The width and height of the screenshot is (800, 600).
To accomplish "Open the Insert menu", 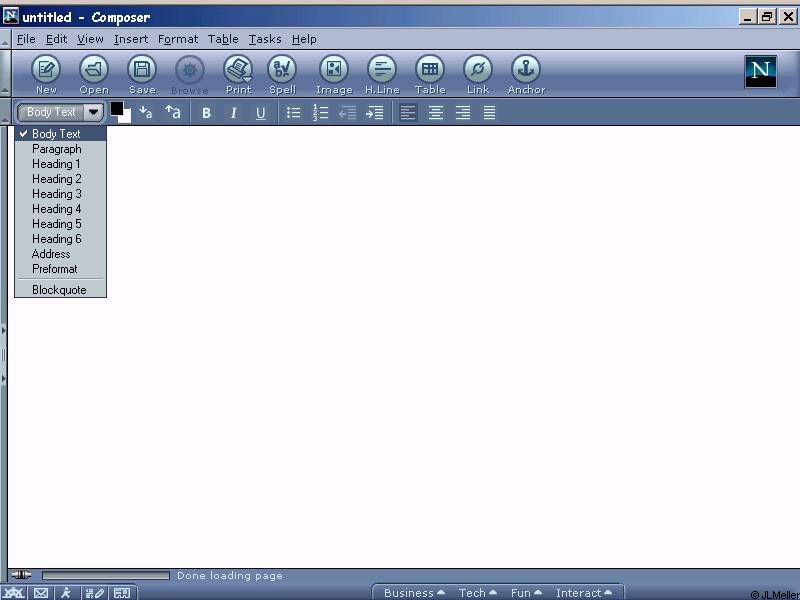I will [x=131, y=39].
